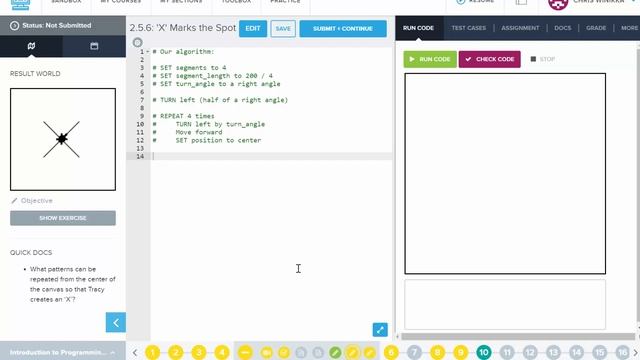Collapse the left sidebar with the blue arrow
The height and width of the screenshot is (360, 640).
click(x=116, y=322)
